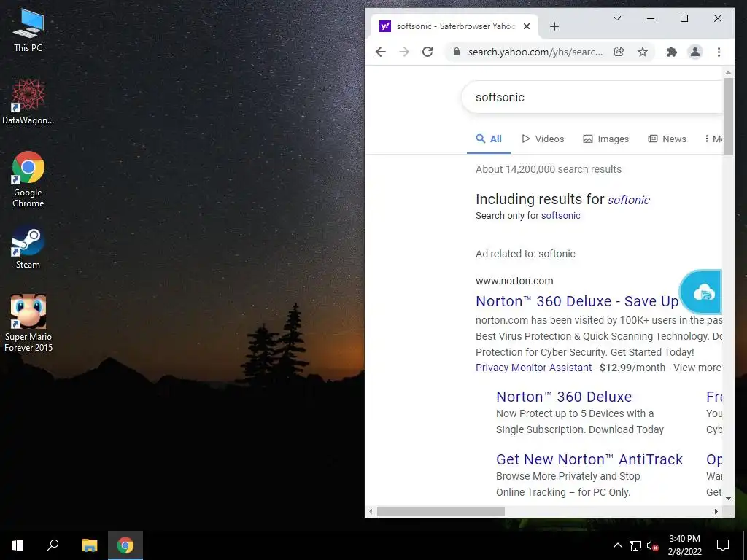747x560 pixels.
Task: Select the Google Chrome desktop shortcut
Action: [x=28, y=179]
